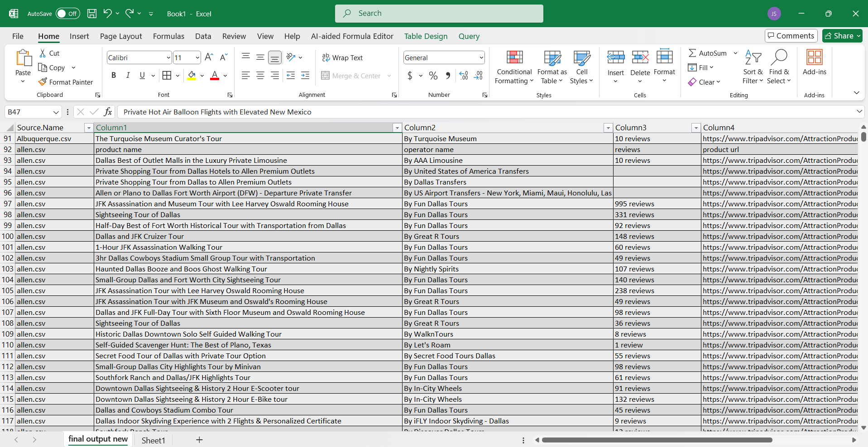Expand the formula bar
The height and width of the screenshot is (447, 868).
pyautogui.click(x=859, y=111)
